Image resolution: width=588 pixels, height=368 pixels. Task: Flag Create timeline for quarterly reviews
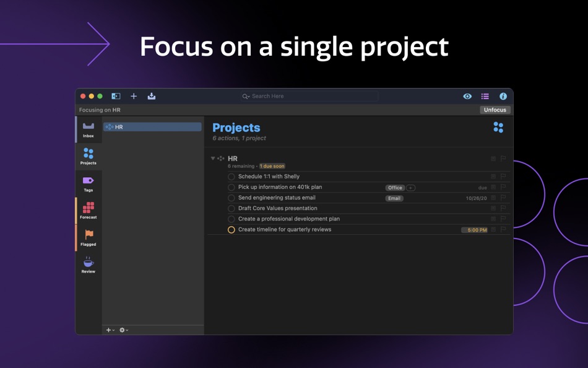click(503, 229)
